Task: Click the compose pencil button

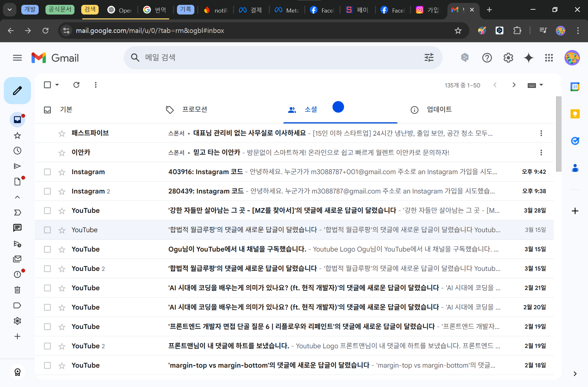Action: tap(17, 91)
